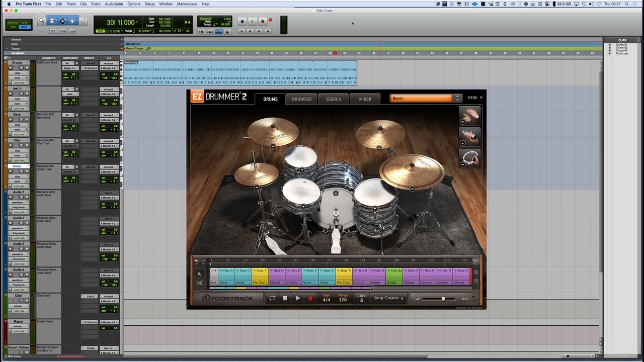This screenshot has height=362, width=644.
Task: Select the Selector tool in Pro Tools
Action: pos(62,21)
